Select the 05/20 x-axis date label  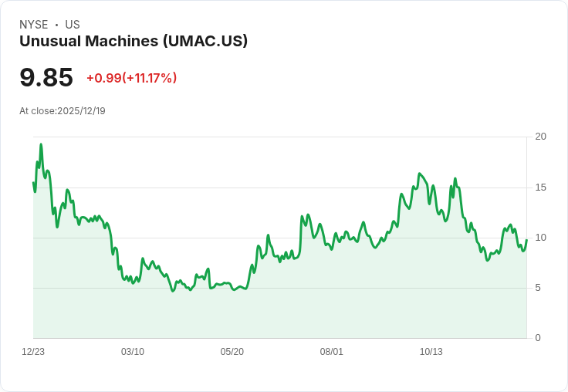(x=232, y=352)
